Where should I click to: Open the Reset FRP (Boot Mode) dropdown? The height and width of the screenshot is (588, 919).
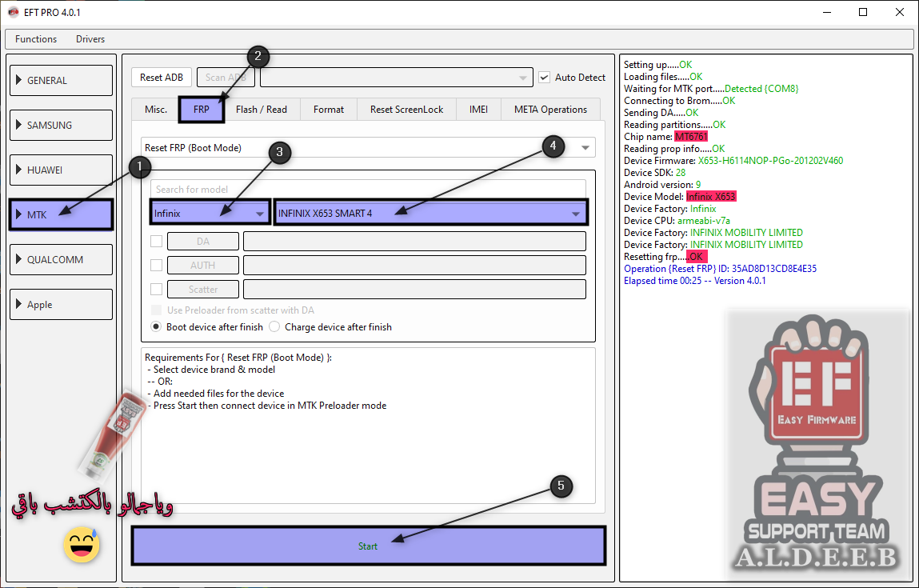[x=368, y=148]
